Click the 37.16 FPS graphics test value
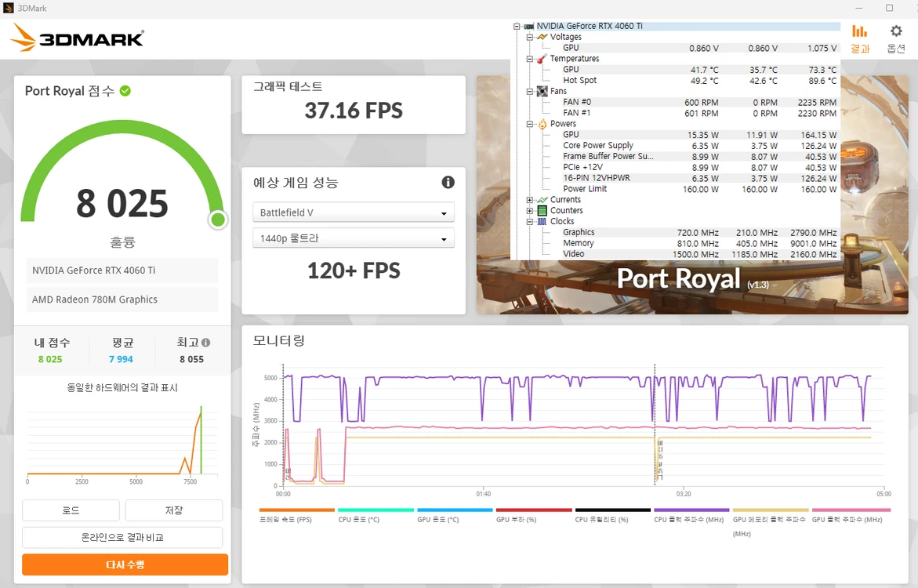The height and width of the screenshot is (588, 918). tap(354, 110)
